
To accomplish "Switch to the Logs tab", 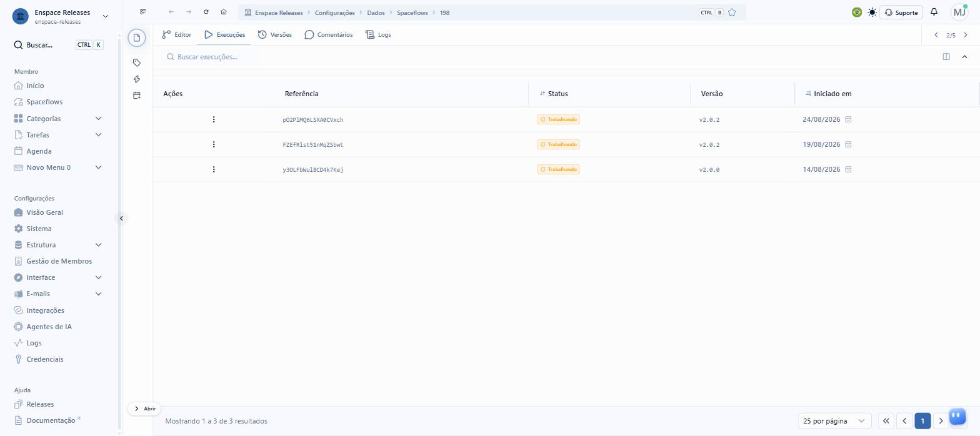I will pyautogui.click(x=378, y=35).
